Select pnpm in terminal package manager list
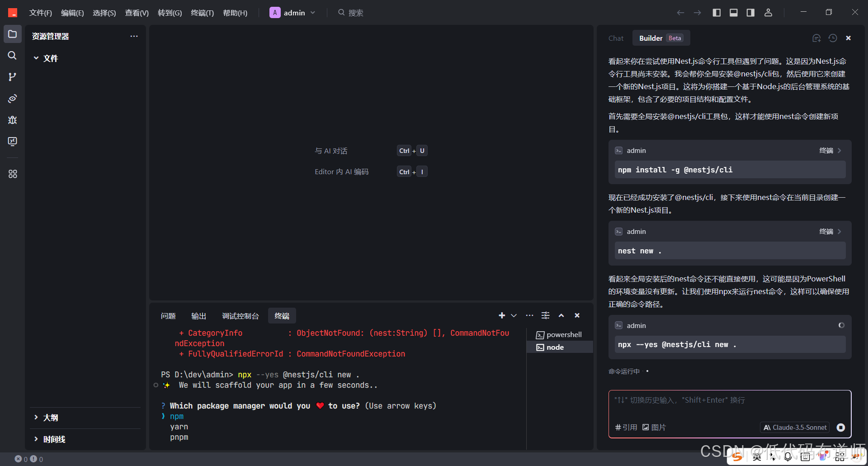 (179, 437)
